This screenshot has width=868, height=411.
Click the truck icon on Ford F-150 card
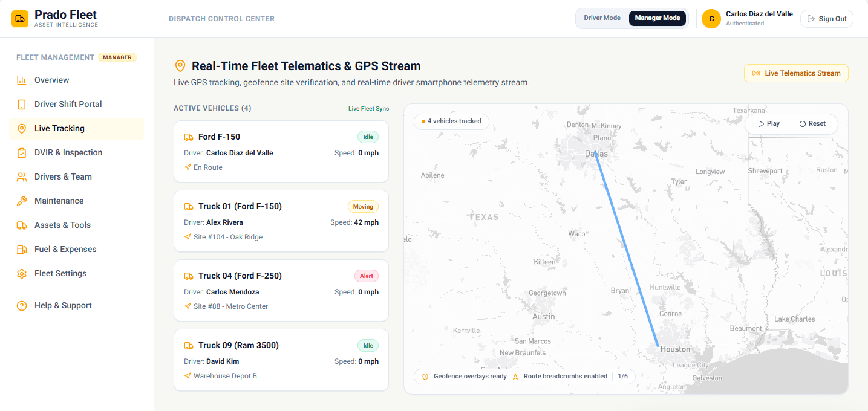click(x=189, y=137)
